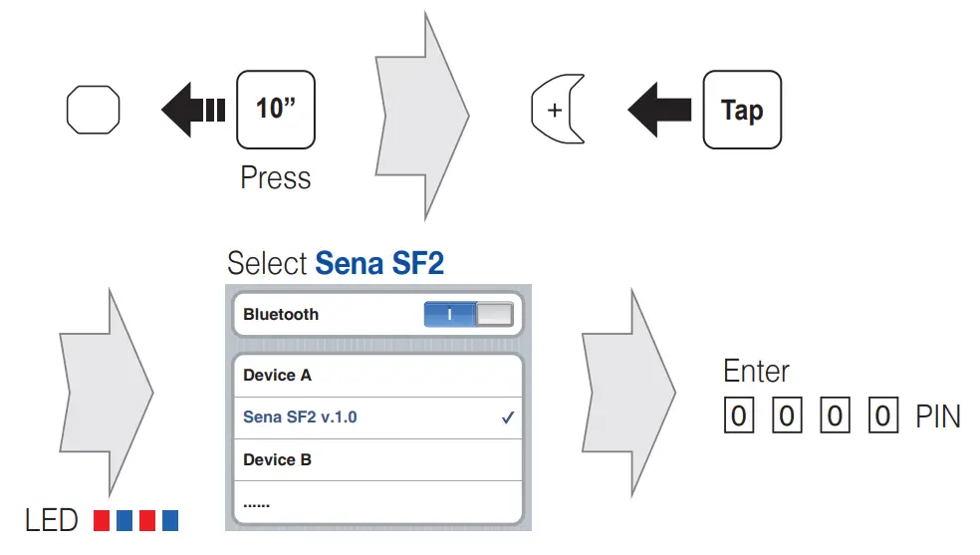
Task: Click the plus (+) button icon
Action: pos(556,109)
